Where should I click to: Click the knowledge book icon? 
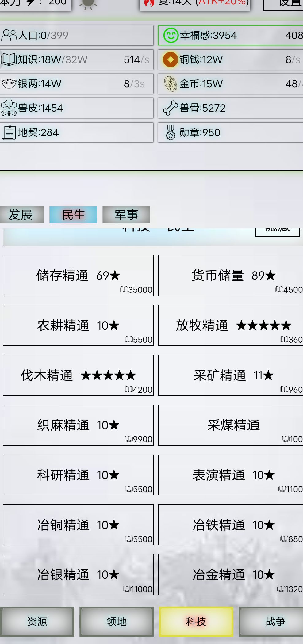tap(9, 59)
